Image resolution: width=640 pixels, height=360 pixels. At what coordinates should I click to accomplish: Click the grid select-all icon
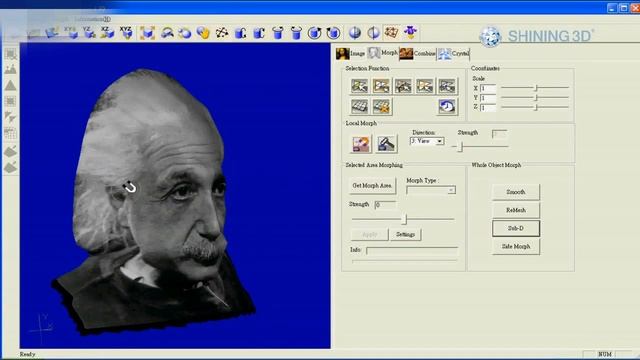coord(360,107)
